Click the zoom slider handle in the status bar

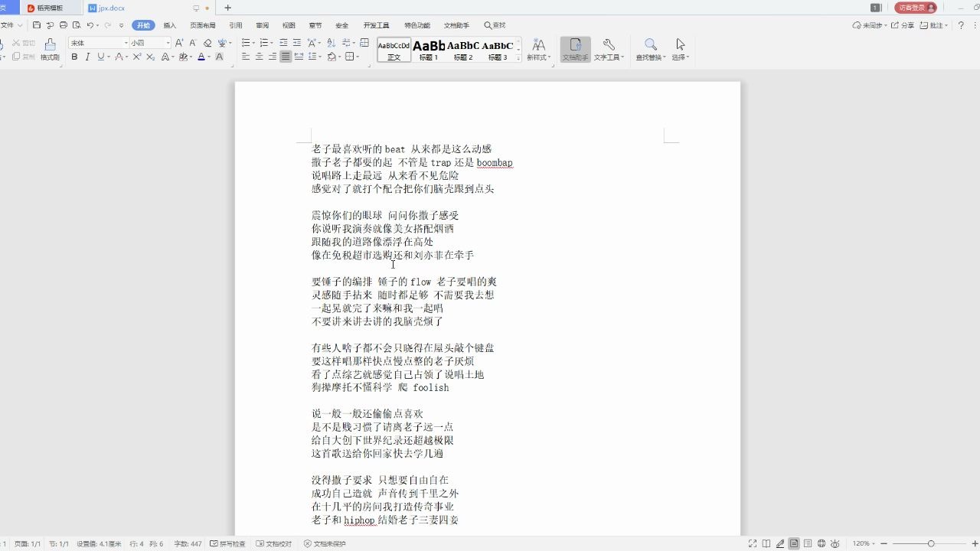(x=931, y=543)
